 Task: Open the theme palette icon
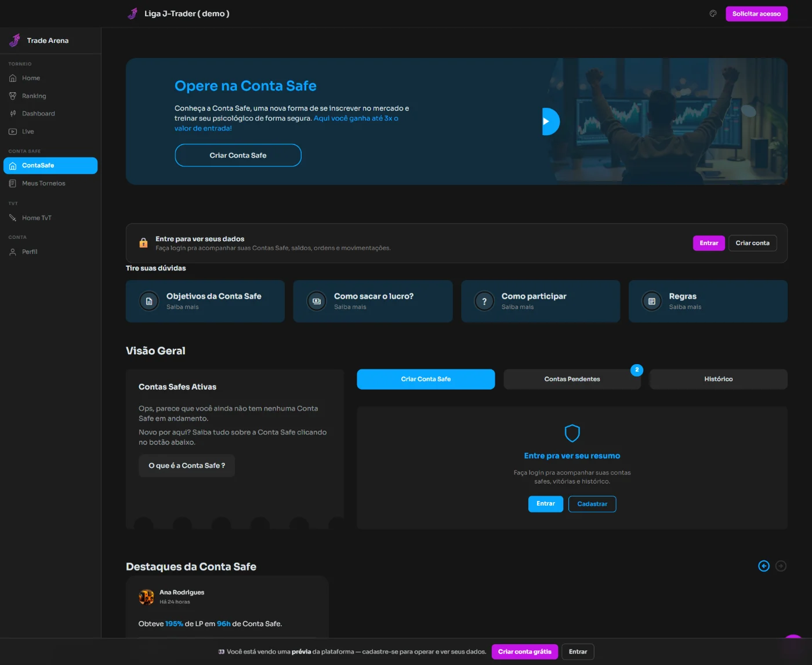coord(713,13)
